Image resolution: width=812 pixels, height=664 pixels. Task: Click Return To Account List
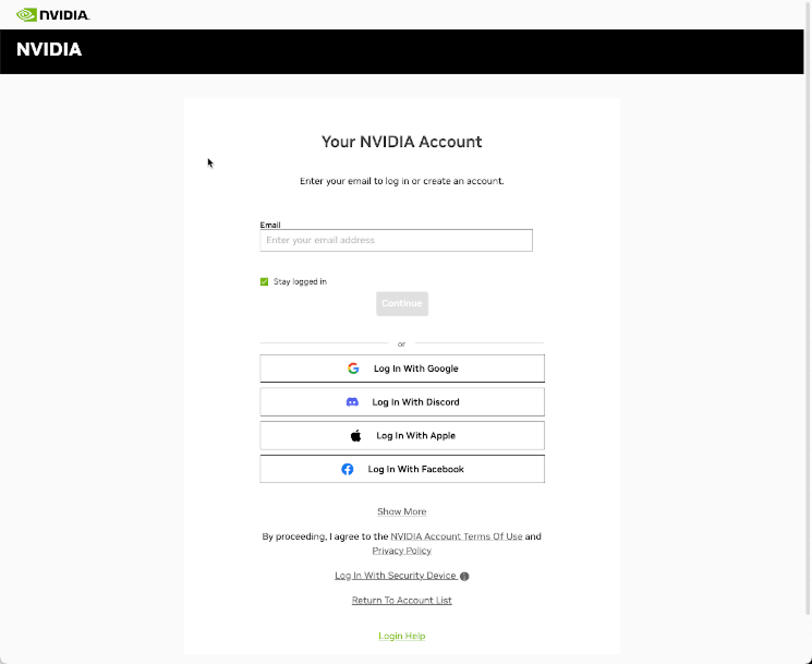point(402,600)
